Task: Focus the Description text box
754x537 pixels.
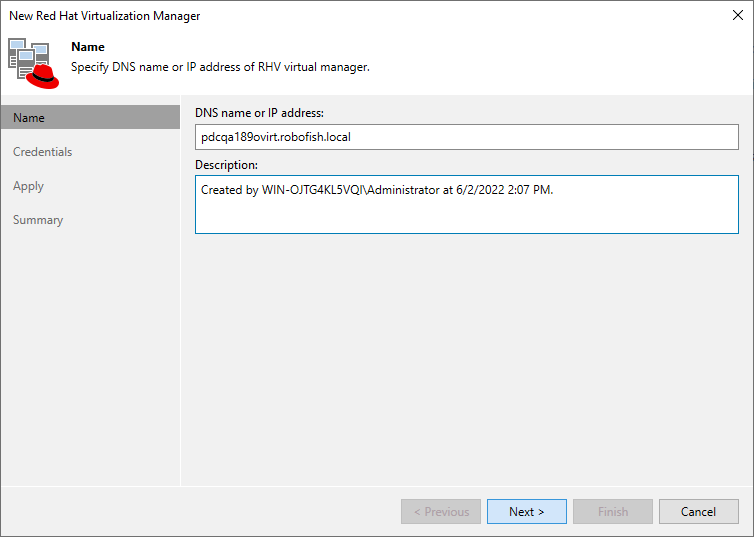Action: [466, 205]
